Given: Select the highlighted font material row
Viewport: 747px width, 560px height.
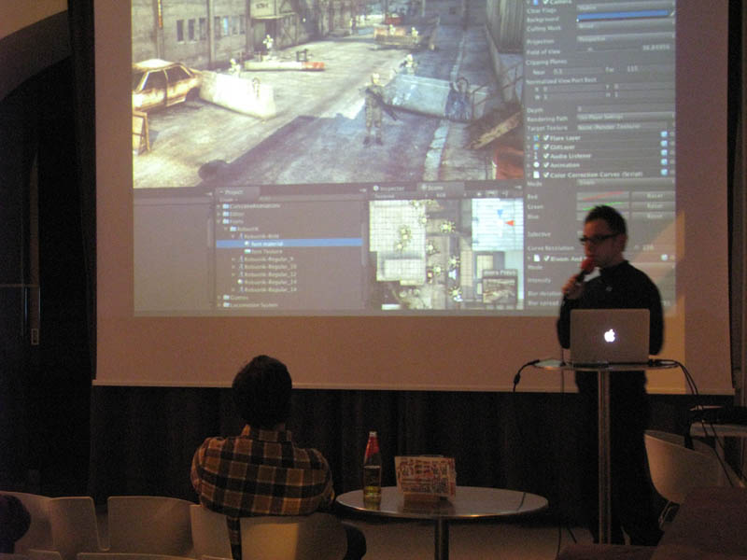Looking at the screenshot, I should click(289, 244).
